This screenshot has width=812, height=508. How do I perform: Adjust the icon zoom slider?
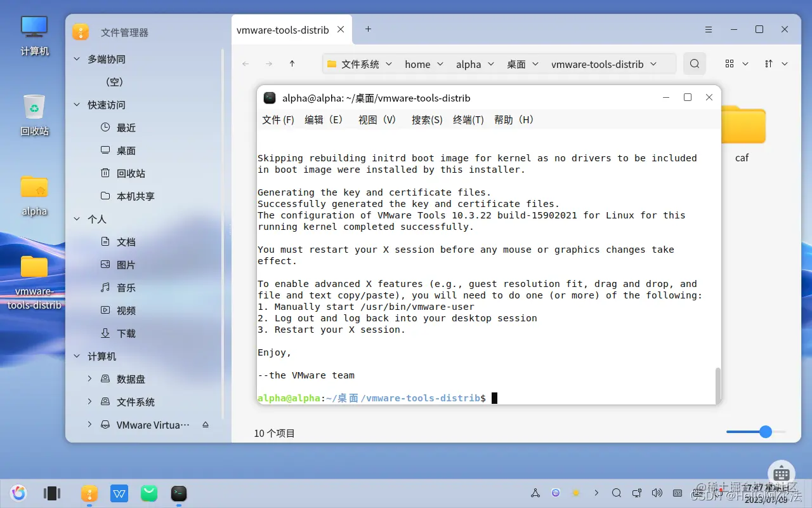click(x=766, y=432)
